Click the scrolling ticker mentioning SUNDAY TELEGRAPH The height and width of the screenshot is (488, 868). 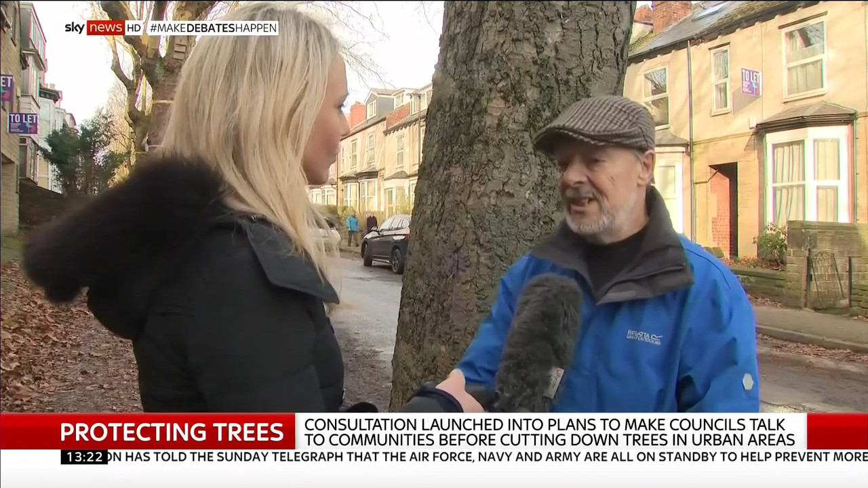coord(488,457)
